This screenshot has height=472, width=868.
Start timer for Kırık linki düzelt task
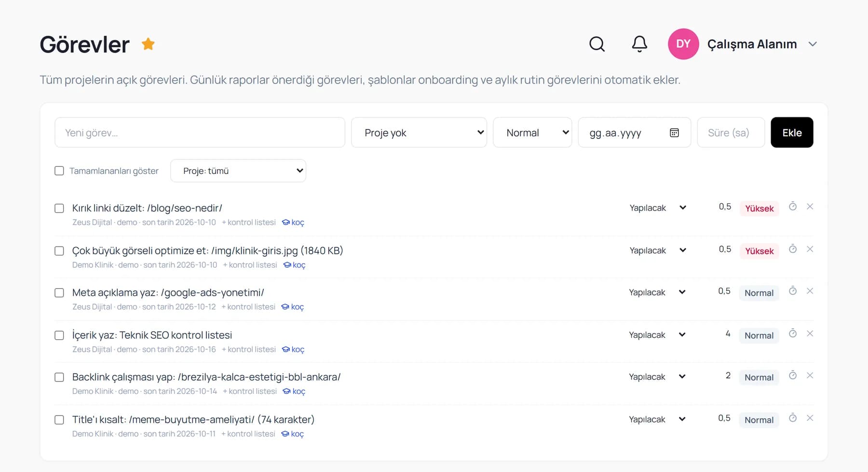coord(793,207)
